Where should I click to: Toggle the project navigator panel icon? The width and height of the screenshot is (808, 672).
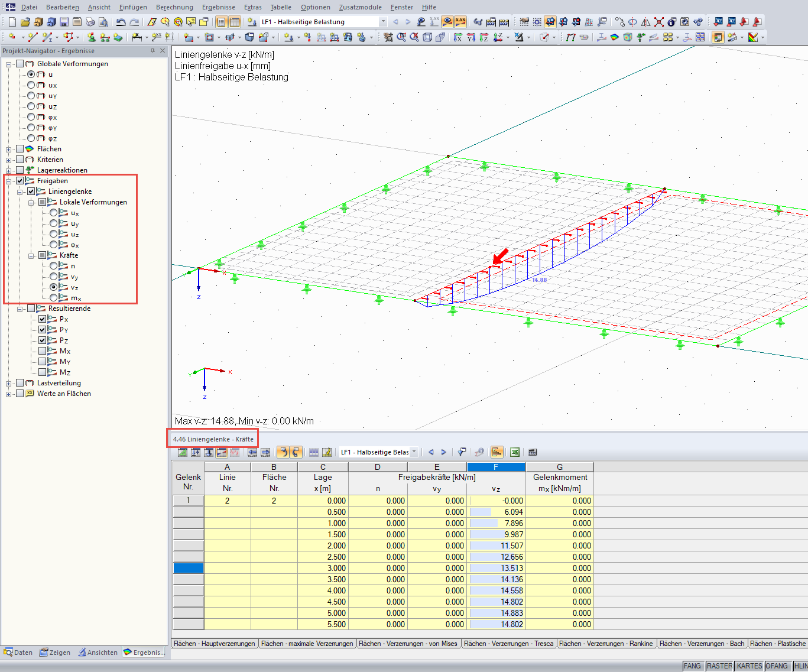click(221, 22)
